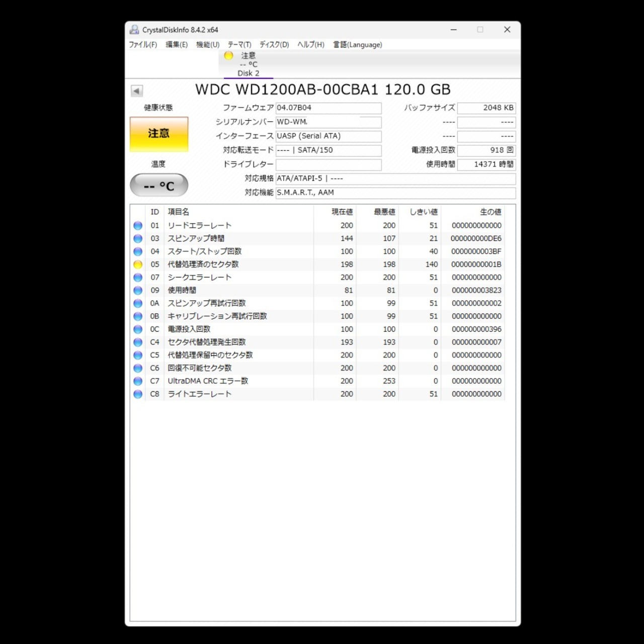Click status circle for セクタ代替処理発生回数 row
This screenshot has height=644, width=644.
pos(138,342)
